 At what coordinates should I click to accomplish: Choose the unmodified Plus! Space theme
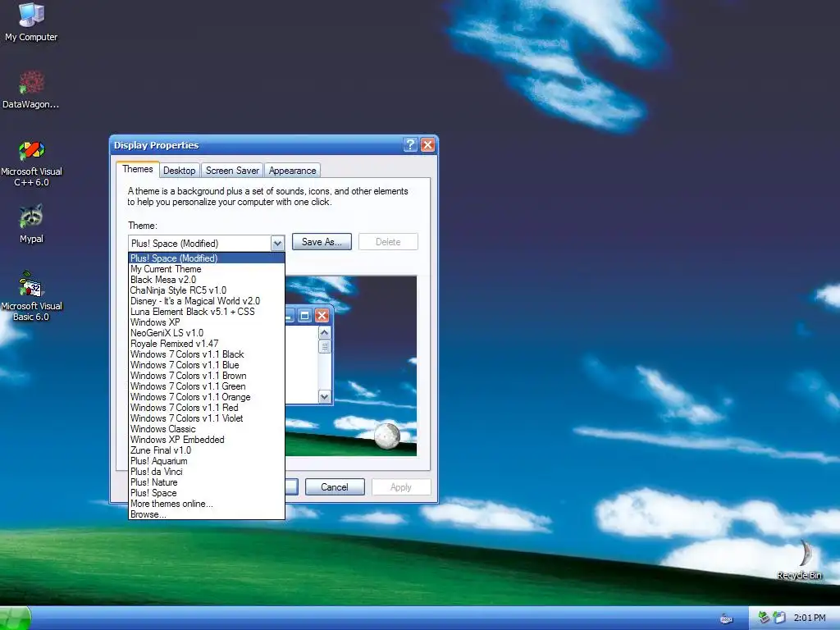click(206, 493)
